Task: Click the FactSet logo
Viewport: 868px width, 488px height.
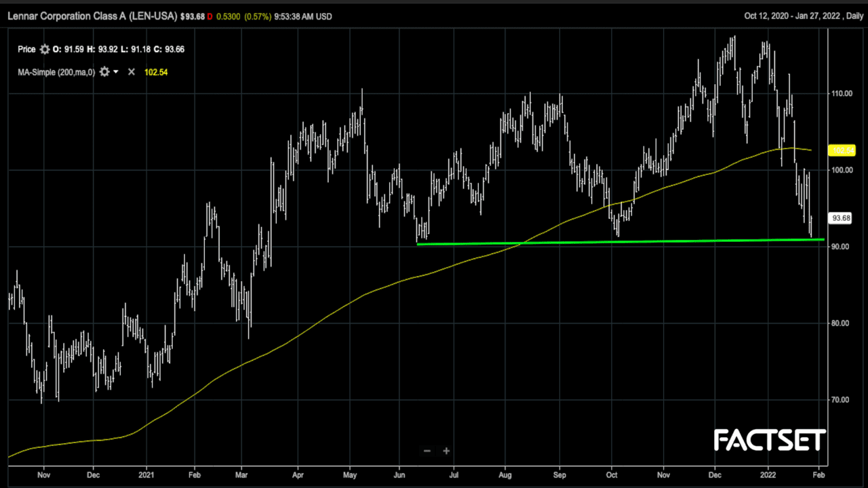Action: tap(770, 441)
